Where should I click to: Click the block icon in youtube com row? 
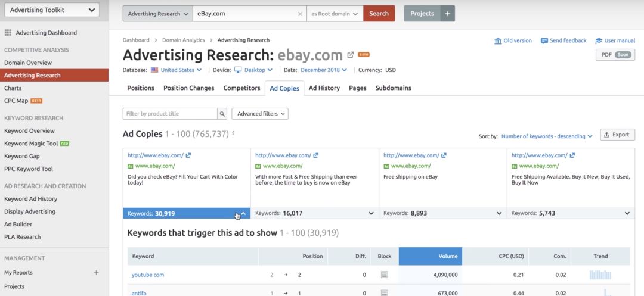tap(384, 275)
